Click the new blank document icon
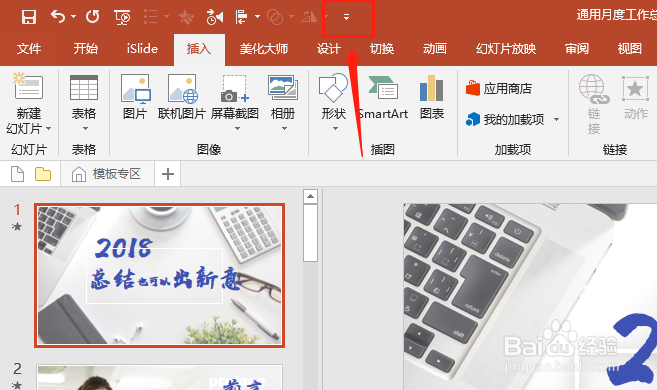The image size is (657, 390). (x=17, y=174)
